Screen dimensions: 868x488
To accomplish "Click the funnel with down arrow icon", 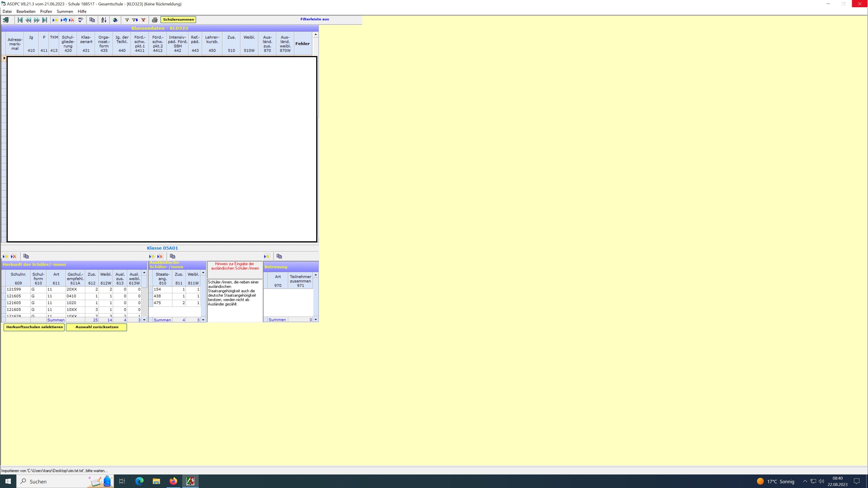I will coord(135,20).
